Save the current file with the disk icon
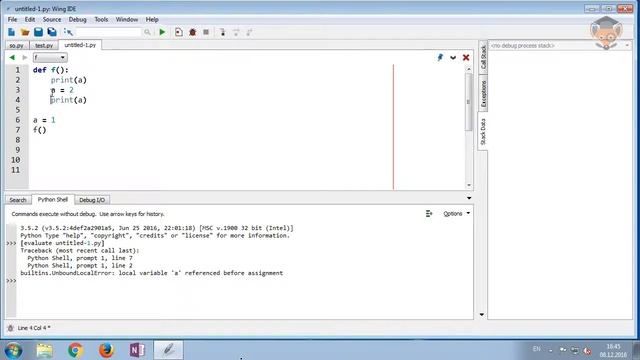This screenshot has width=640, height=360. coord(38,32)
